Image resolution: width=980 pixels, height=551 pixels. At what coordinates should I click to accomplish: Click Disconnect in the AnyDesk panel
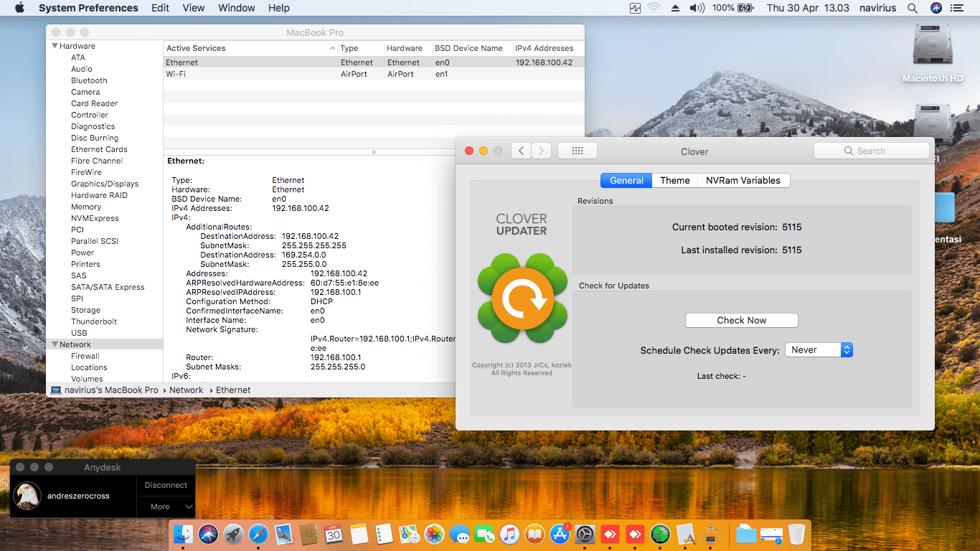tap(166, 485)
